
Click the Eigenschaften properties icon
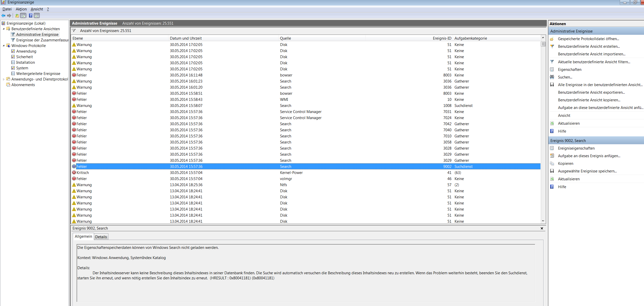click(x=552, y=70)
